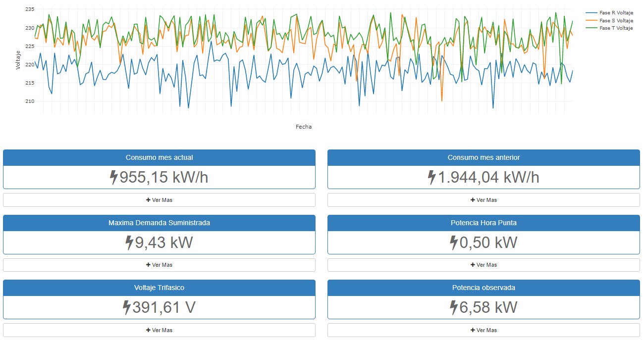Select the Potencia observada panel header

[x=483, y=288]
